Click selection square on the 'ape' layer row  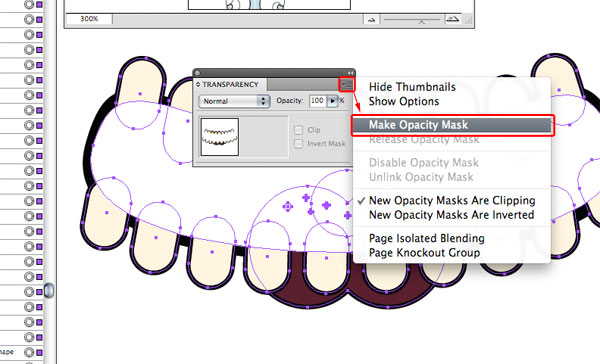pyautogui.click(x=39, y=352)
